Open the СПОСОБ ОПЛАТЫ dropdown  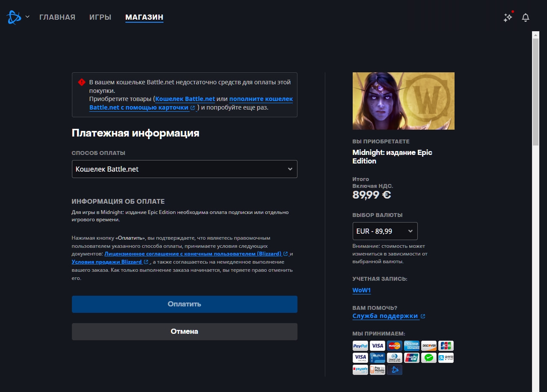(184, 169)
